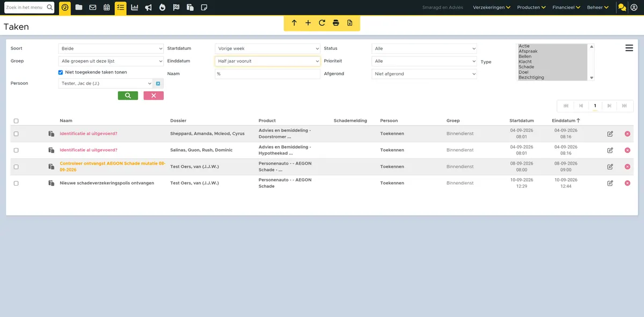Delete the Controleer ontvangst AEGON task

coord(627,167)
